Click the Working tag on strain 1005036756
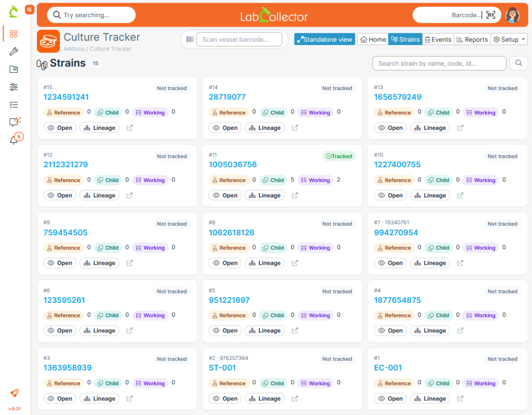This screenshot has height=415, width=532. [315, 180]
